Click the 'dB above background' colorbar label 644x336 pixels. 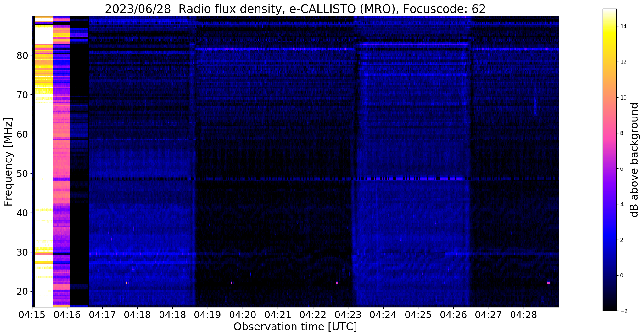[635, 160]
